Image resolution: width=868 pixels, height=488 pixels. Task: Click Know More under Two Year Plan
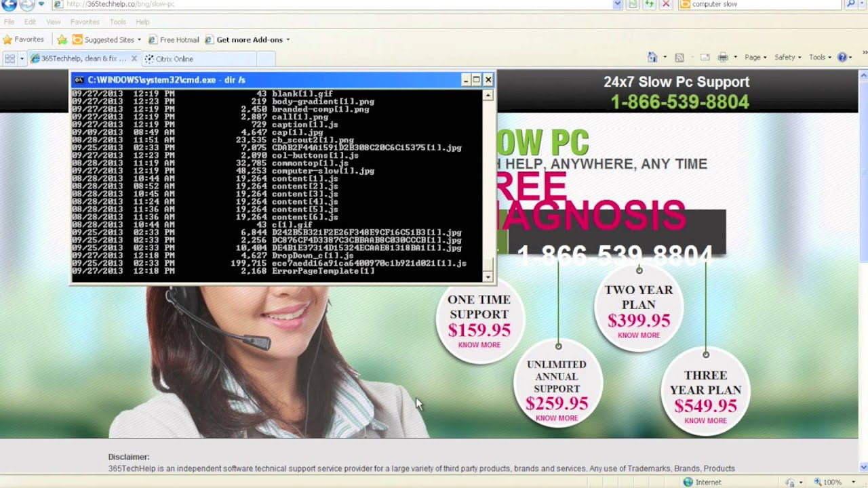click(639, 335)
